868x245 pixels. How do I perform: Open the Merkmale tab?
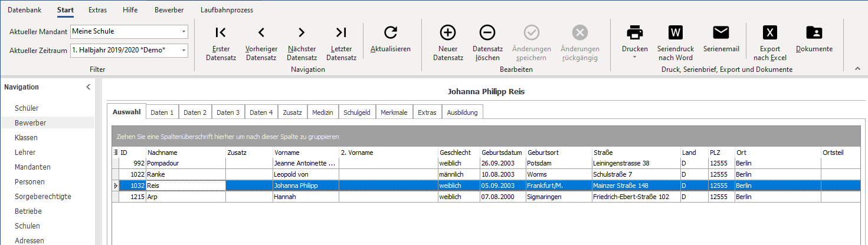pos(394,112)
